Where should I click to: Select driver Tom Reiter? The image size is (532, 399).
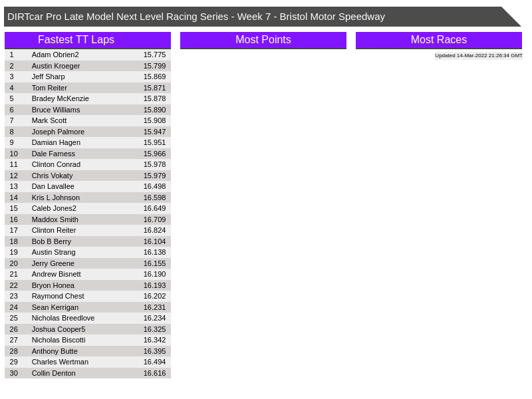click(49, 88)
